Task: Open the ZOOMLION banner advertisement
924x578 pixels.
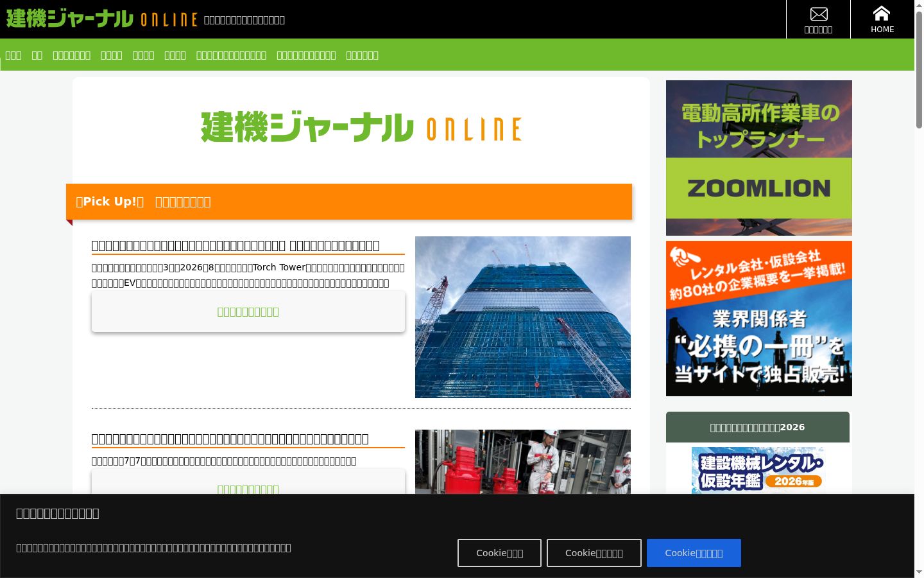Action: (759, 158)
